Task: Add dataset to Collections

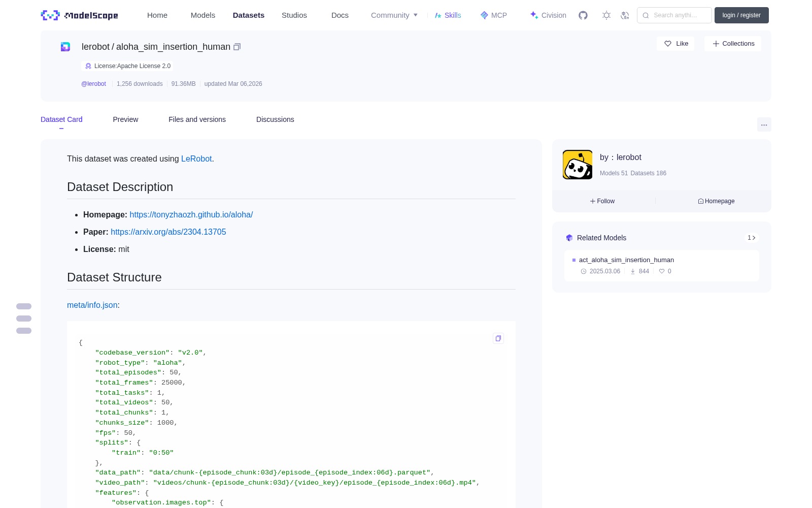Action: click(733, 44)
